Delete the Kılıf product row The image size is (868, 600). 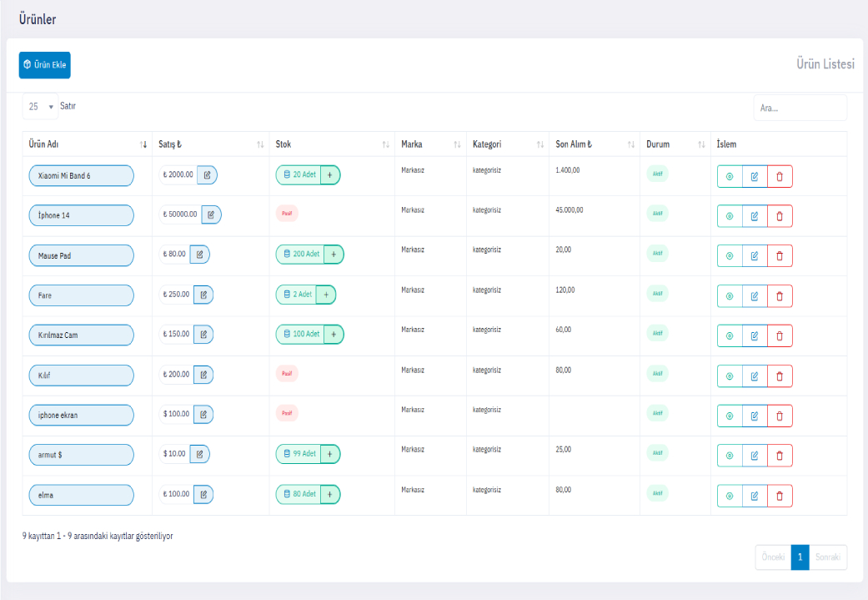780,376
